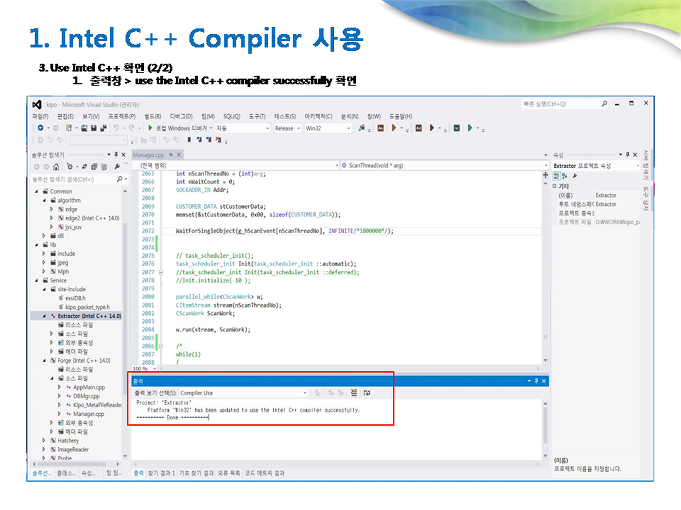This screenshot has height=510, width=681.
Task: Select the ImageReader project
Action: point(73,450)
